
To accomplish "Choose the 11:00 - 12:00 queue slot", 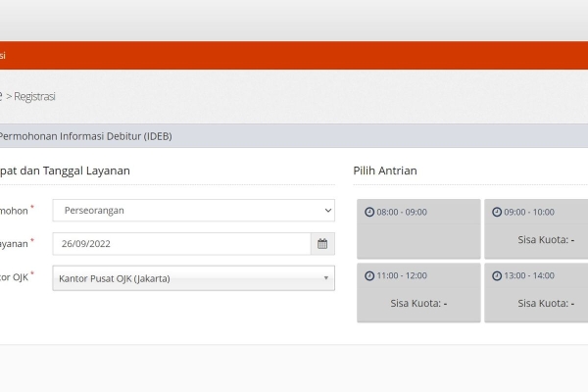I will 418,293.
